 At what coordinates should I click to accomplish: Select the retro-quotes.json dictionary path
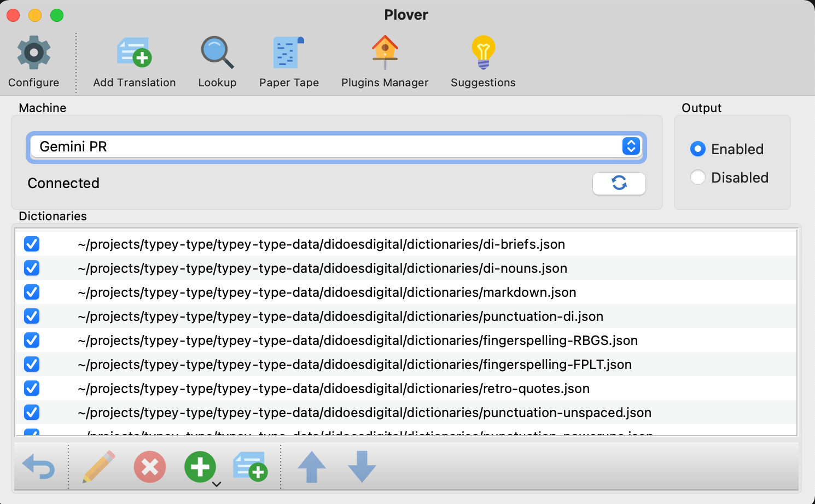pos(334,389)
